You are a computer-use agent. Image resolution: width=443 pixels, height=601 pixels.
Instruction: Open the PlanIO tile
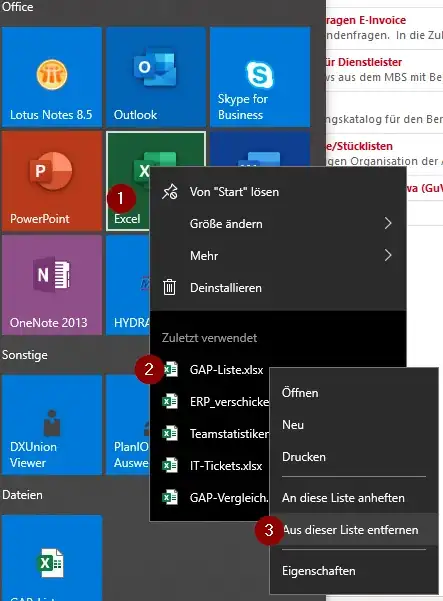[x=128, y=425]
